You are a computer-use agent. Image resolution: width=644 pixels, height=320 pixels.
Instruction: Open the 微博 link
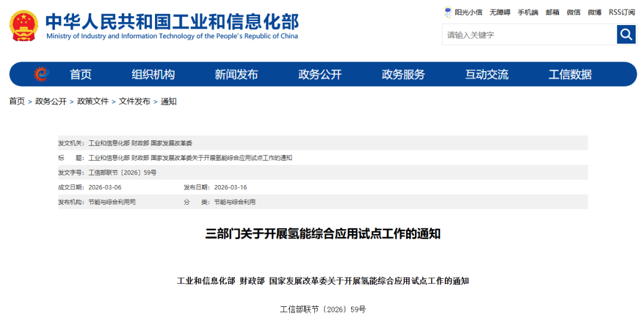click(595, 13)
